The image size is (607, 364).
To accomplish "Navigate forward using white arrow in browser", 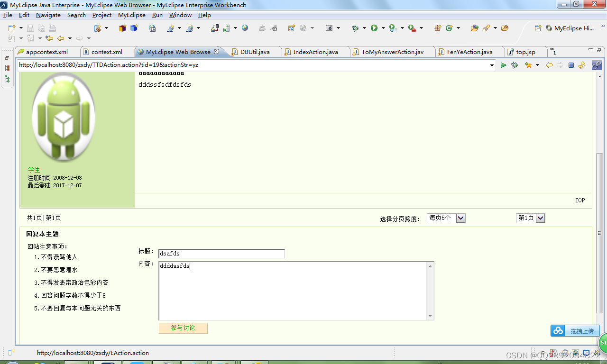I will 559,65.
